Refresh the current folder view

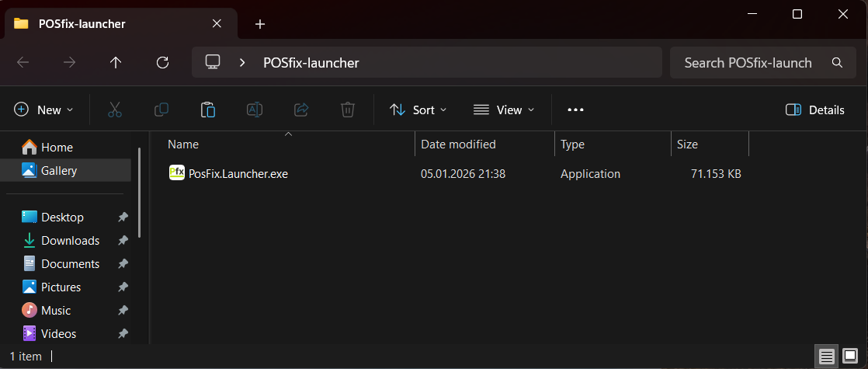pyautogui.click(x=162, y=63)
